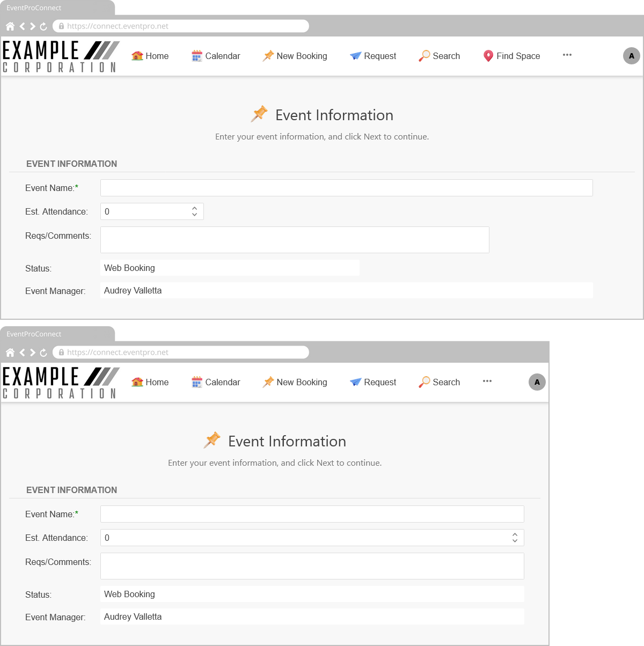Click Example Corporation logo in bottom window
Image resolution: width=644 pixels, height=646 pixels.
[x=60, y=383]
